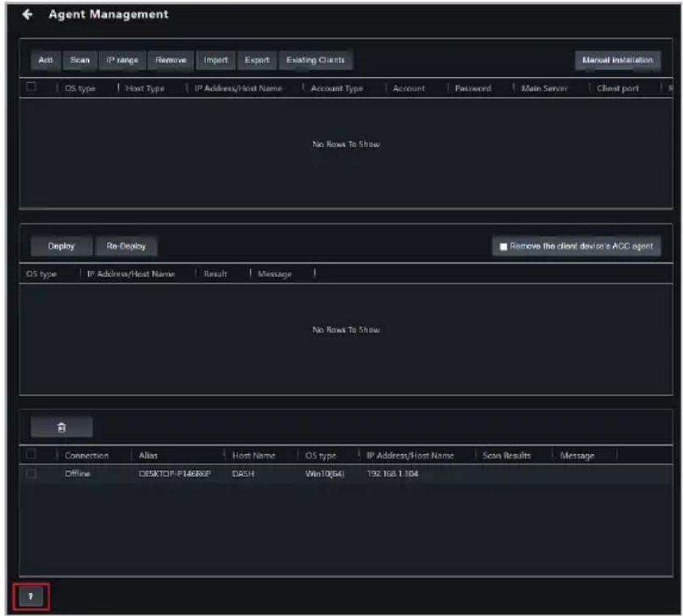Screen dimensions: 683x616
Task: Click the Host Name column header
Action: pos(253,456)
